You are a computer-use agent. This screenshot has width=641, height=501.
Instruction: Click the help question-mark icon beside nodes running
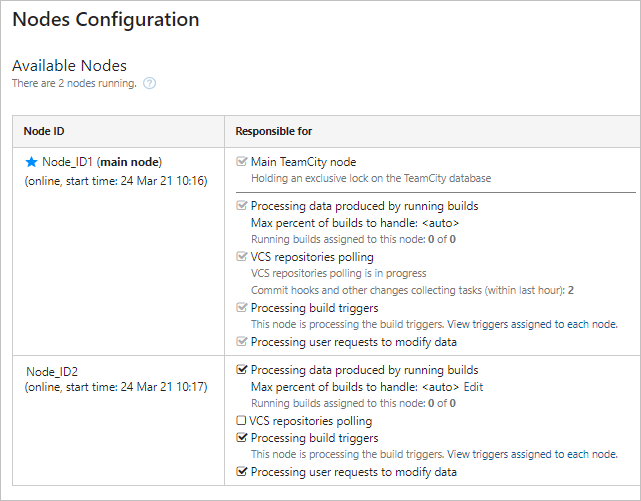149,83
